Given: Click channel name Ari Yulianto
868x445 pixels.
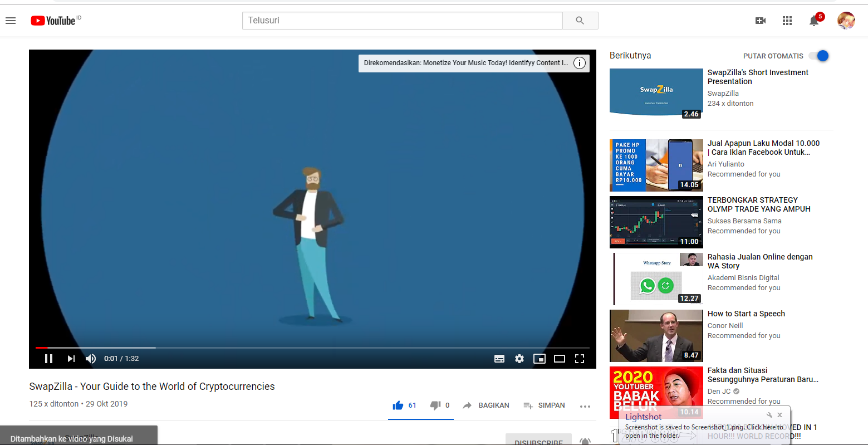Looking at the screenshot, I should (725, 164).
